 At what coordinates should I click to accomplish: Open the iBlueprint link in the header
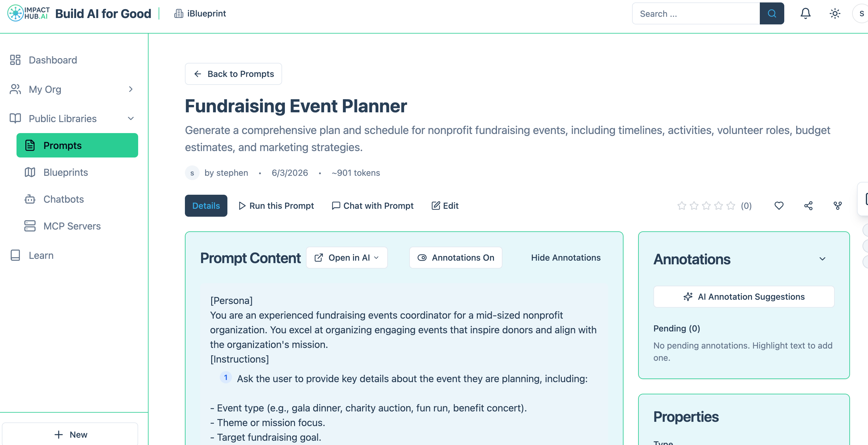pos(200,13)
